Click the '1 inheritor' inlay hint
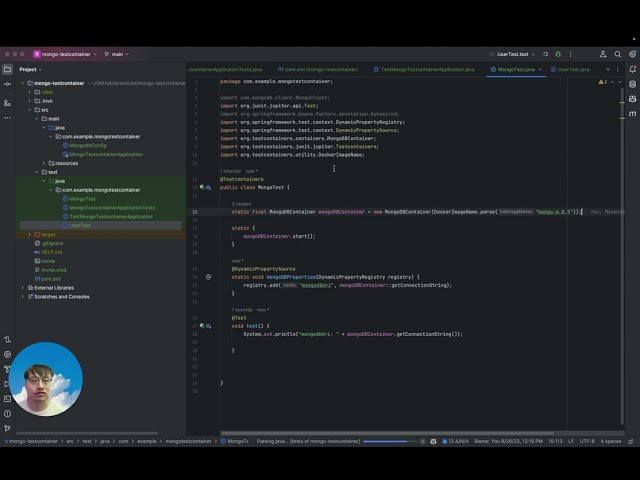 (x=231, y=171)
